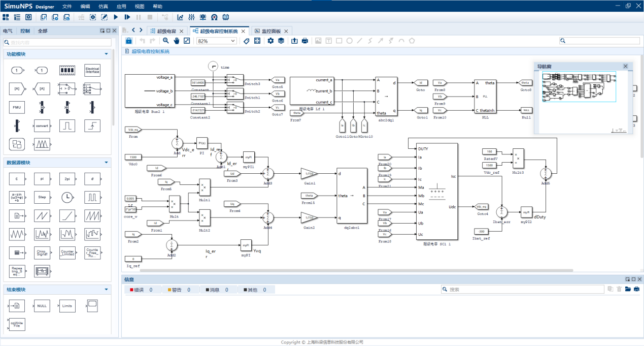Pick the convert block in the palette
The width and height of the screenshot is (644, 346).
click(42, 125)
